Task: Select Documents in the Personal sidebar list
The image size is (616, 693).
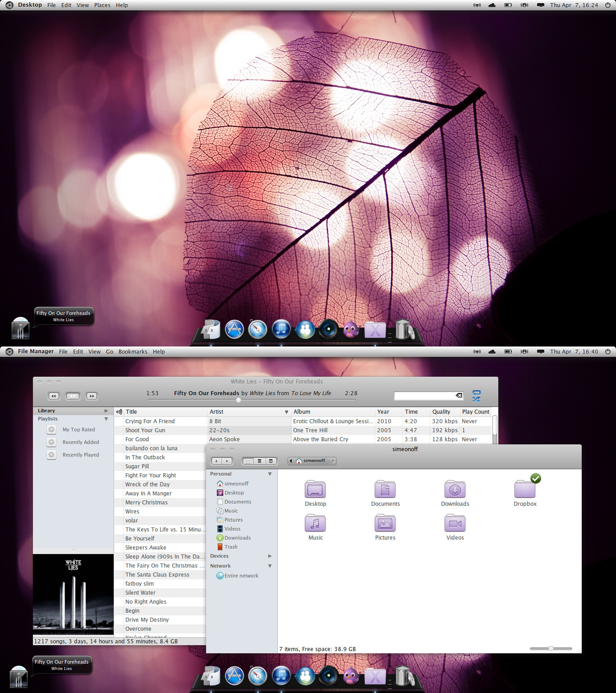Action: 234,502
